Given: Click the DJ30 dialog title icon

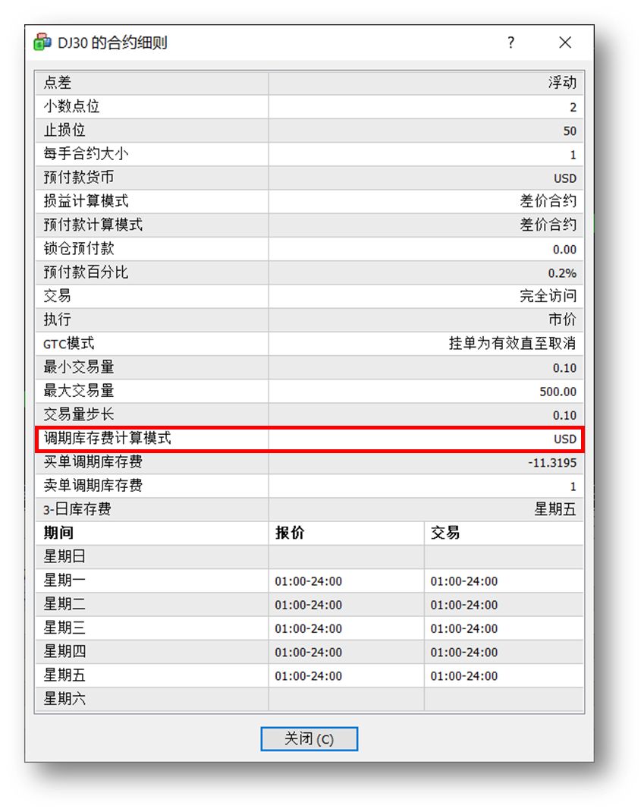Looking at the screenshot, I should pyautogui.click(x=42, y=42).
